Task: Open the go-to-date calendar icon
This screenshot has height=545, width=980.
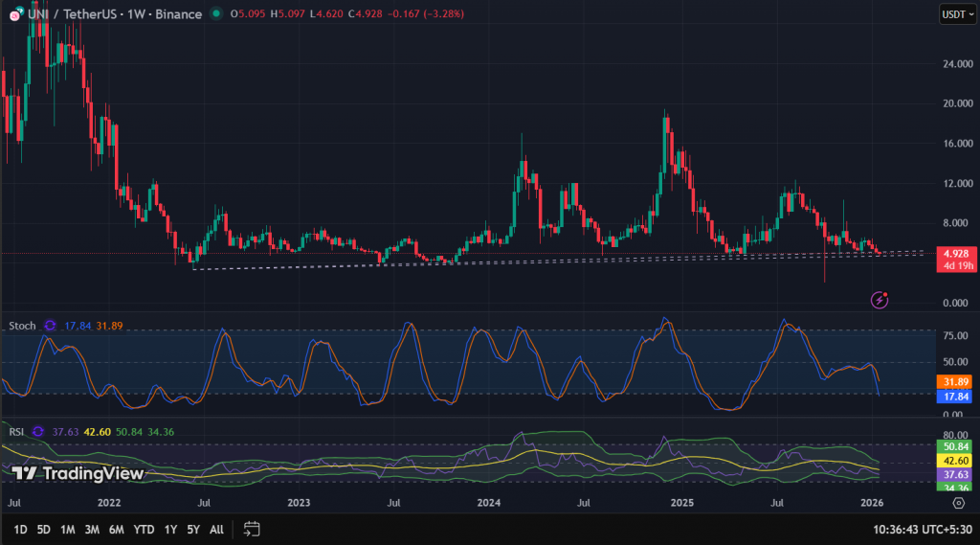Action: coord(253,529)
